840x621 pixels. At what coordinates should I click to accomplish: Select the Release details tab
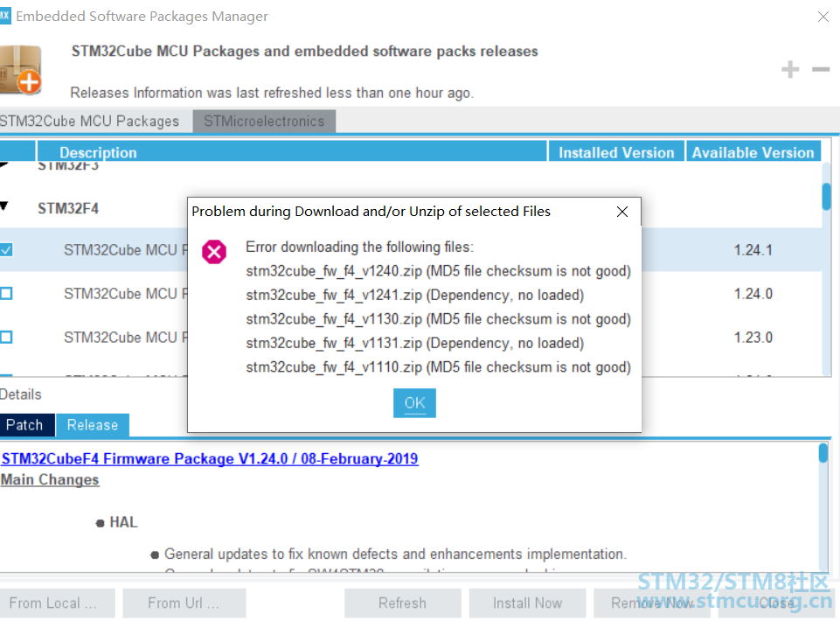pos(92,425)
